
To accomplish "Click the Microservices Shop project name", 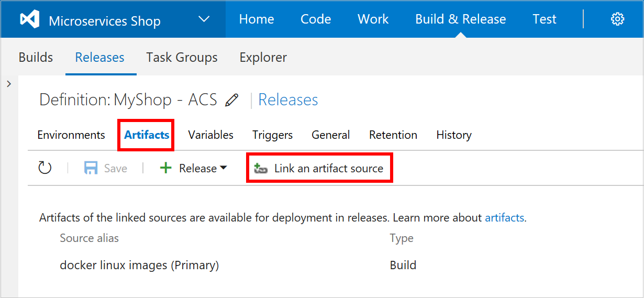I will (x=105, y=21).
